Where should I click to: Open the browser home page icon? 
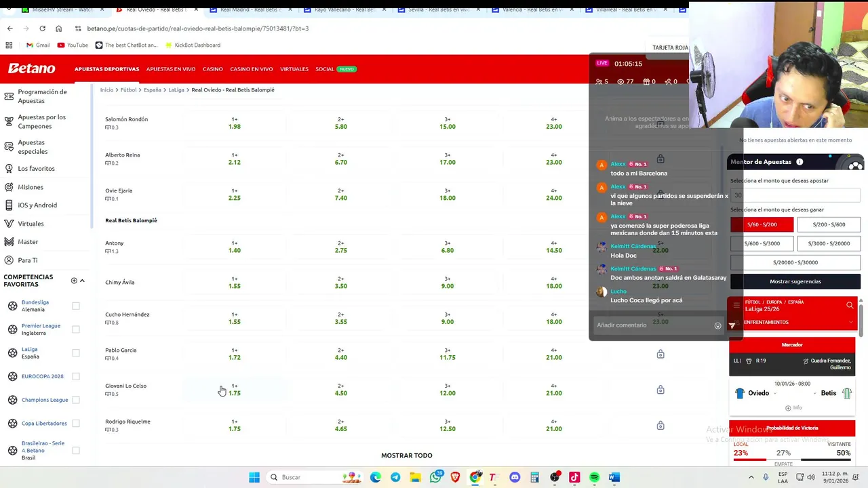[x=58, y=28]
